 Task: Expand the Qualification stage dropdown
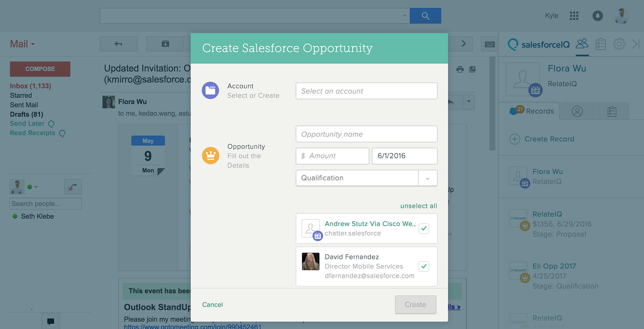point(427,178)
